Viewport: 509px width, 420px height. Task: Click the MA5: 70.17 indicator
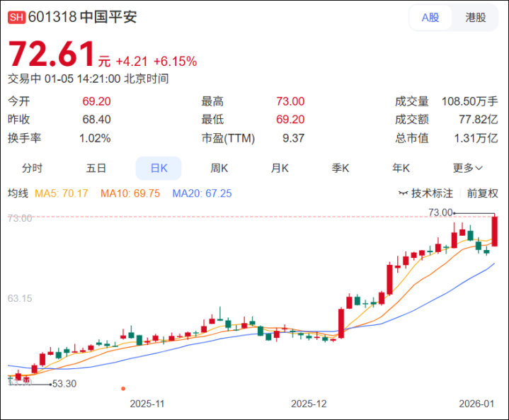(x=62, y=193)
